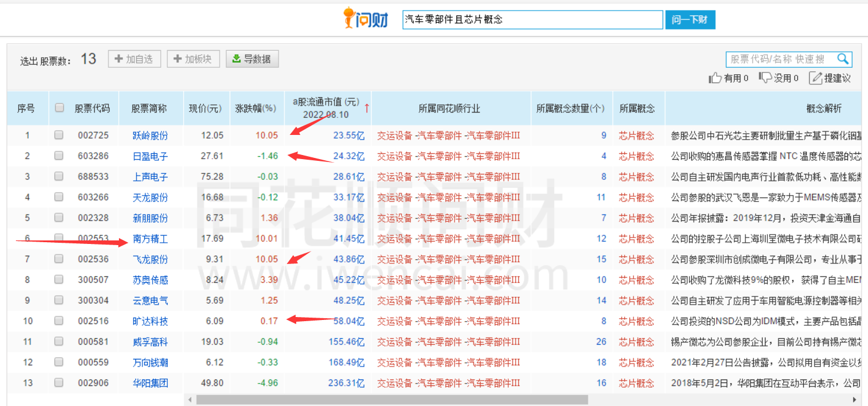
Task: Click the 加板块 button
Action: point(193,59)
